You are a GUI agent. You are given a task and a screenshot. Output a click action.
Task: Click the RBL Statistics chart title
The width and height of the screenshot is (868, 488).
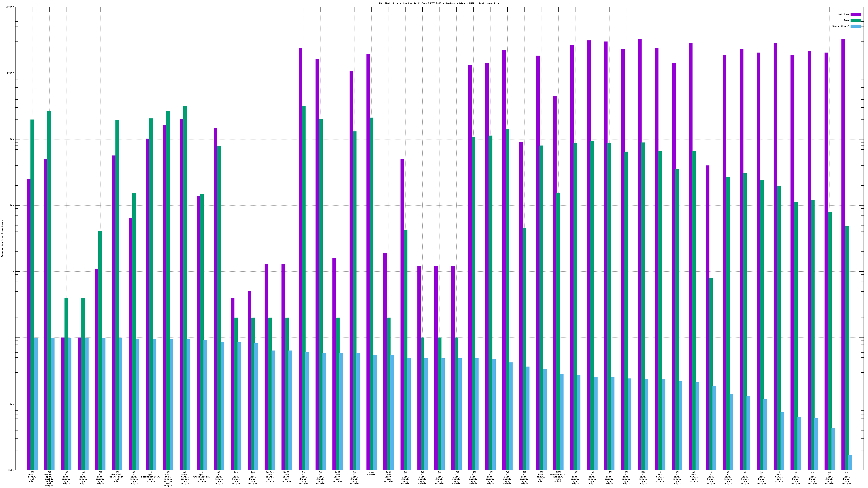tap(439, 3)
